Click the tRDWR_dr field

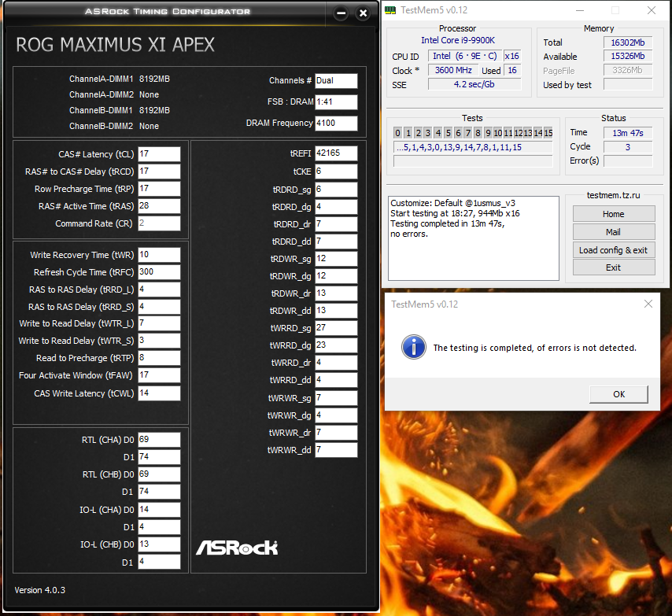(x=336, y=293)
